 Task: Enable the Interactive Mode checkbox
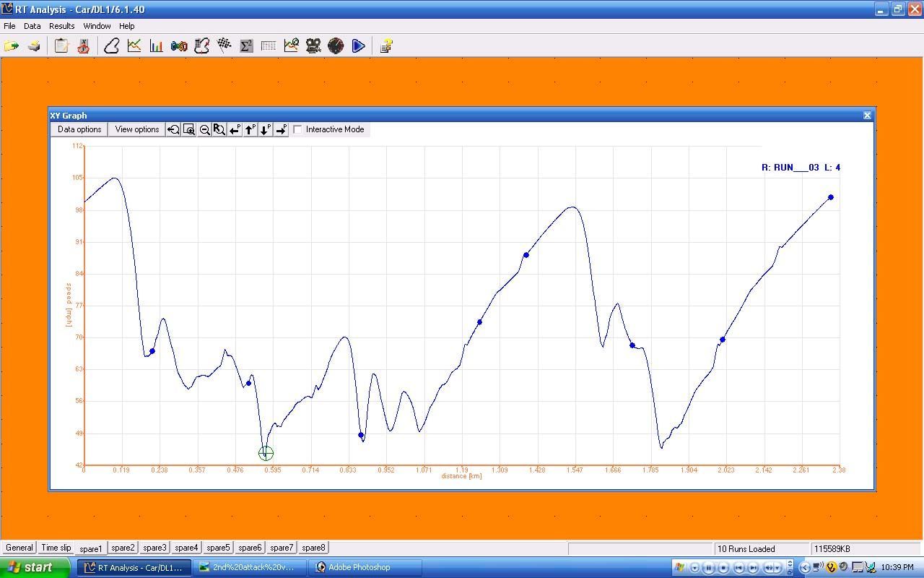[x=297, y=130]
